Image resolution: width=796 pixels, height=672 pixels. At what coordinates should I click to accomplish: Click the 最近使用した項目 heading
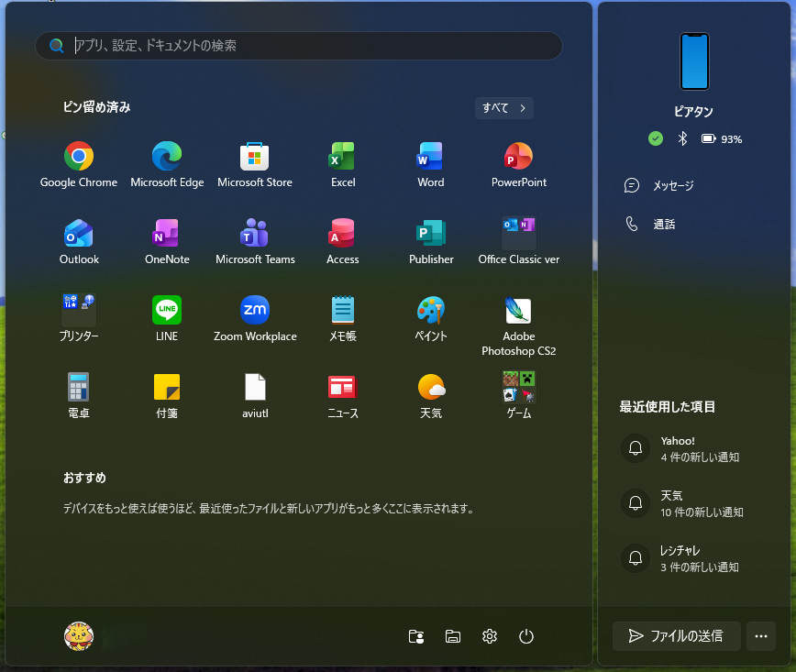point(667,406)
